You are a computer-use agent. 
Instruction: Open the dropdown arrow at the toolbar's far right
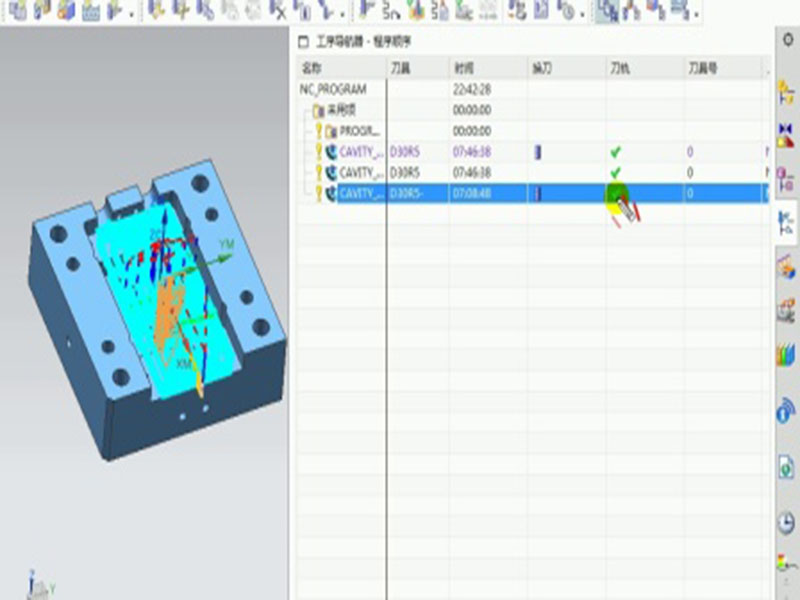pyautogui.click(x=696, y=14)
